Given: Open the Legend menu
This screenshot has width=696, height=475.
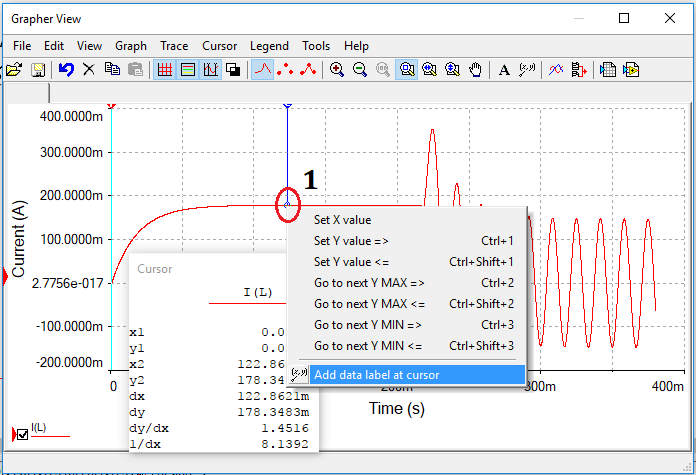Looking at the screenshot, I should point(269,46).
